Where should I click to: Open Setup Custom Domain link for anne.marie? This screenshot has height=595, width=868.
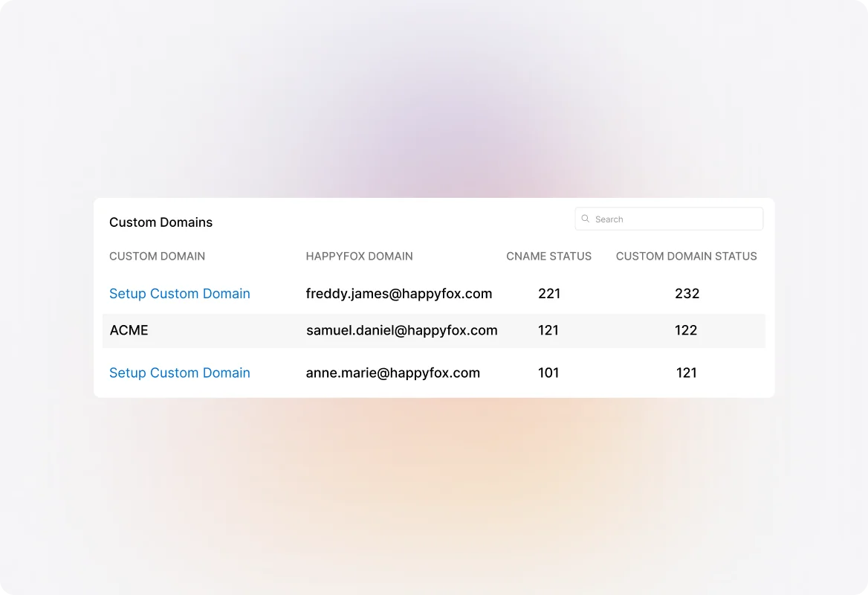(x=179, y=373)
